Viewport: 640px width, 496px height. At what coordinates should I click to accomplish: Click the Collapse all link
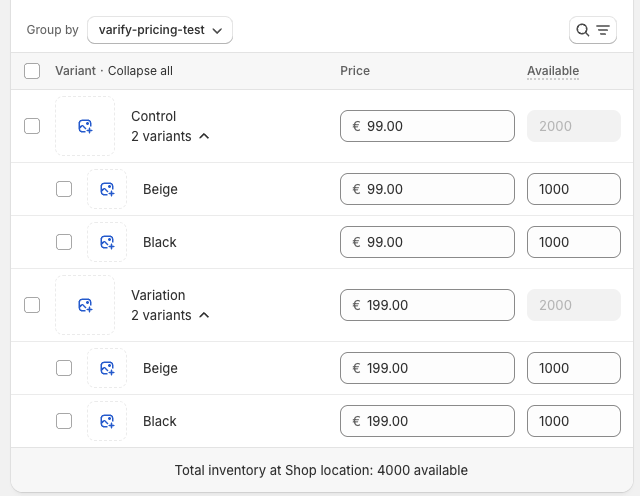click(140, 71)
